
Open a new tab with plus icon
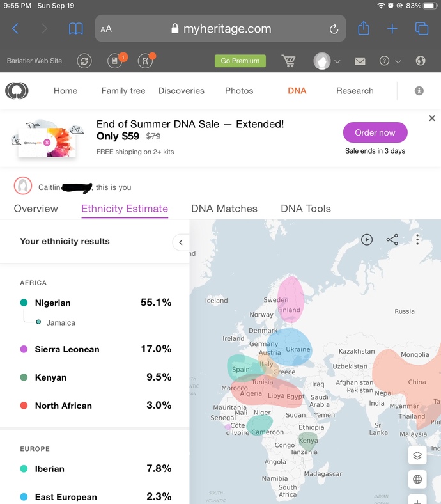click(x=392, y=29)
